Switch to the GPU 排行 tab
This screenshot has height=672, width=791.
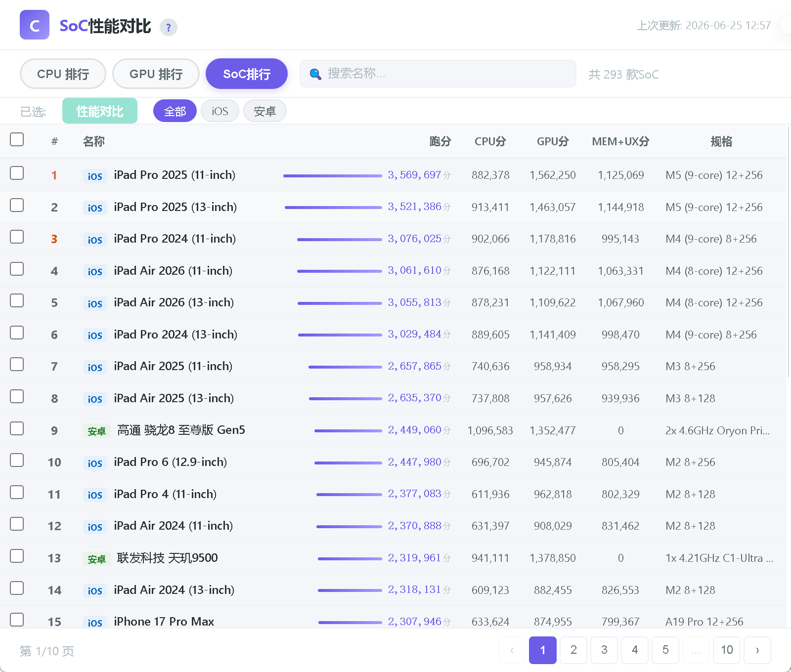pos(156,74)
